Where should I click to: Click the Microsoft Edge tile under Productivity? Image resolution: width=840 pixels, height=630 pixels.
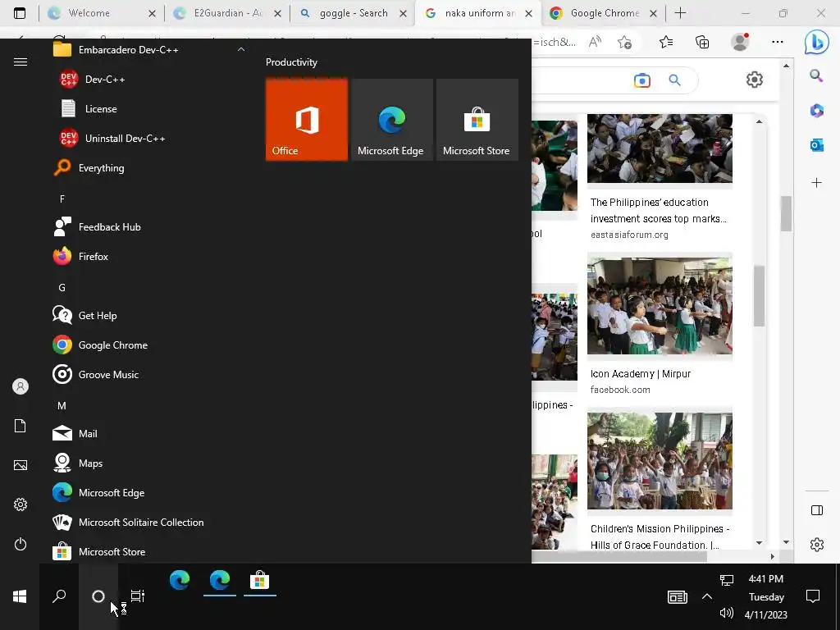(x=391, y=120)
